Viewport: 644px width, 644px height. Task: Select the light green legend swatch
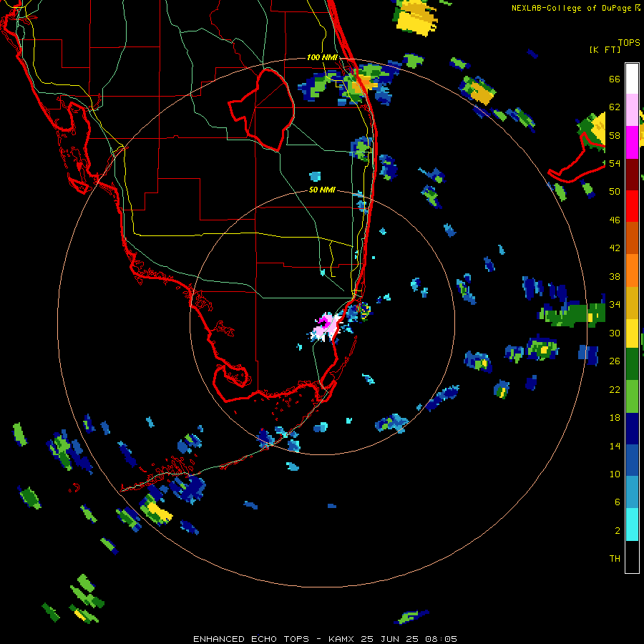(x=632, y=396)
